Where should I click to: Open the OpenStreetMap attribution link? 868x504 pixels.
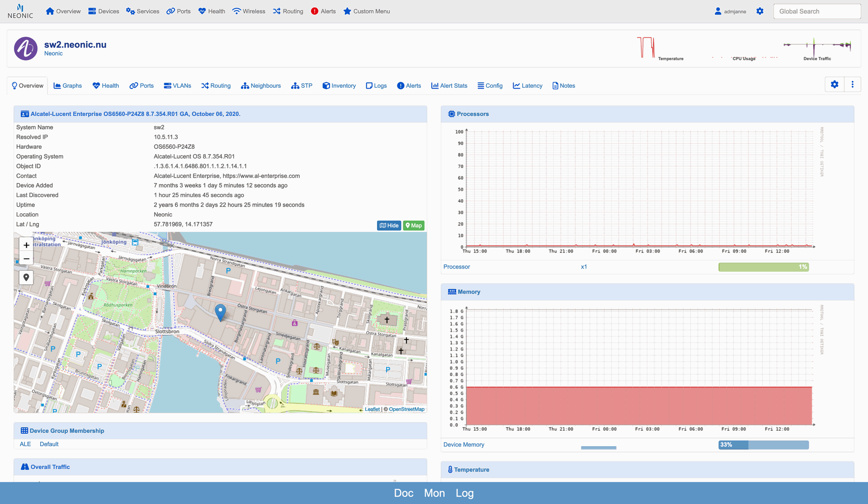coord(406,410)
